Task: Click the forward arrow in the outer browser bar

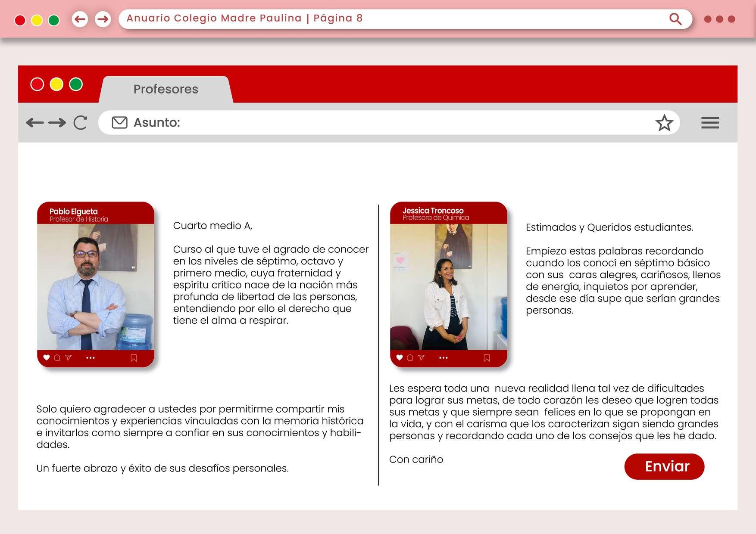Action: tap(103, 19)
